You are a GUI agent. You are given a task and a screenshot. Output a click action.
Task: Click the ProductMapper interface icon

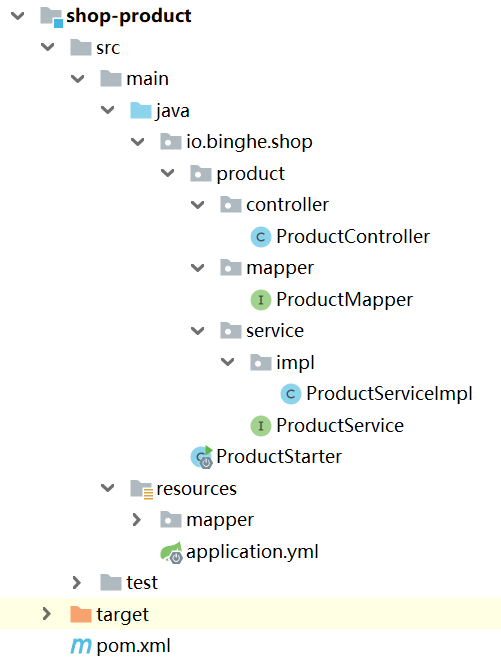261,300
